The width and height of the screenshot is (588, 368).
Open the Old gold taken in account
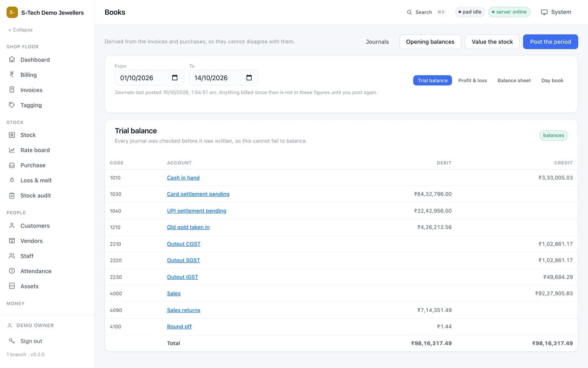[188, 227]
